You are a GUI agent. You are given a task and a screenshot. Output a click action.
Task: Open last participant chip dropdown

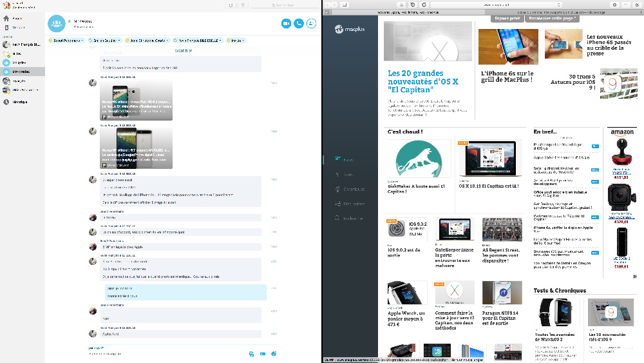point(236,41)
